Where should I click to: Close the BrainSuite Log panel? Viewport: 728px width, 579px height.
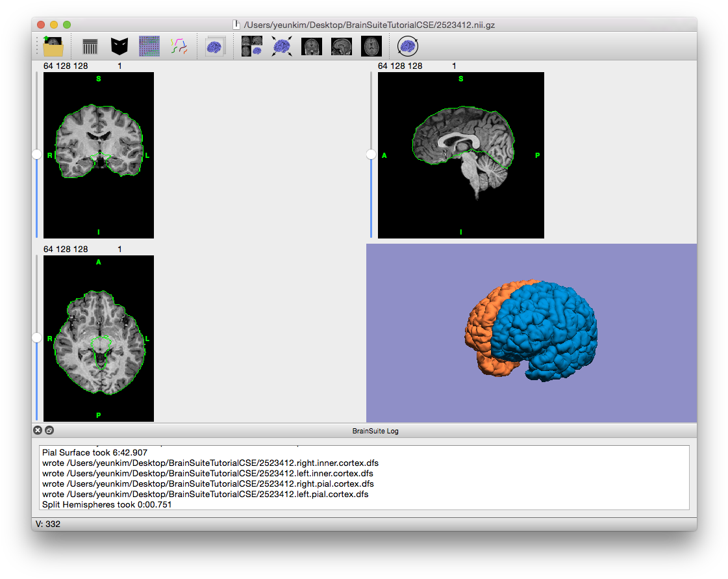[x=37, y=430]
